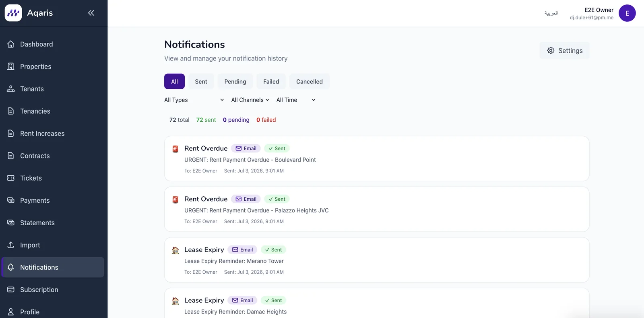Open Contracts from the sidebar
The image size is (644, 318).
point(53,156)
